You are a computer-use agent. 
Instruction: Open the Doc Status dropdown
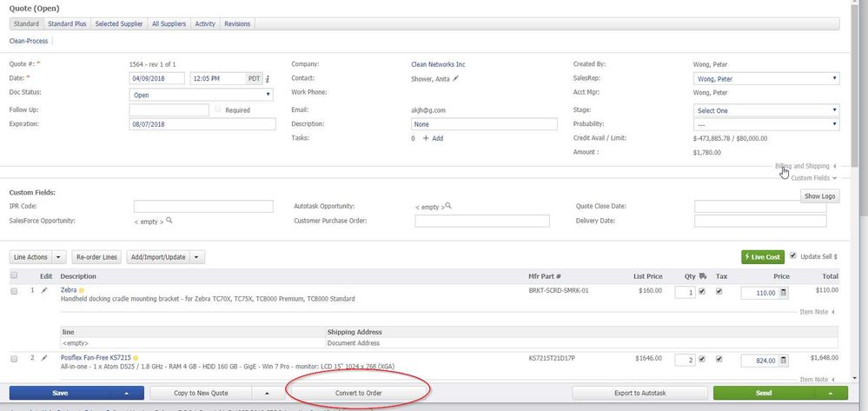click(x=202, y=95)
